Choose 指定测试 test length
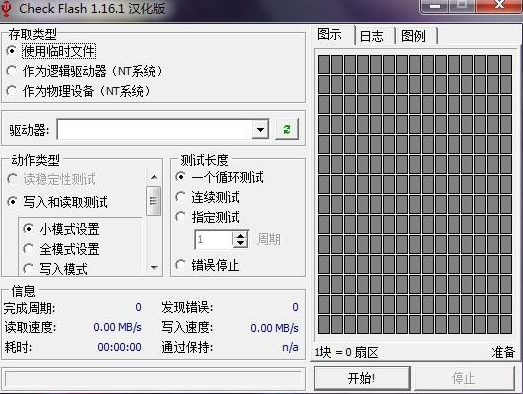This screenshot has width=523, height=394. [x=207, y=217]
